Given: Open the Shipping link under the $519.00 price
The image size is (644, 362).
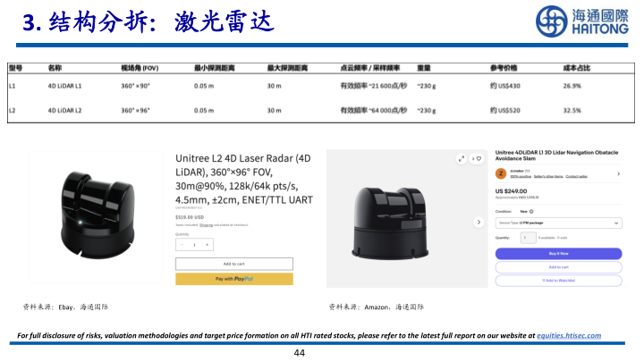Looking at the screenshot, I should point(207,225).
